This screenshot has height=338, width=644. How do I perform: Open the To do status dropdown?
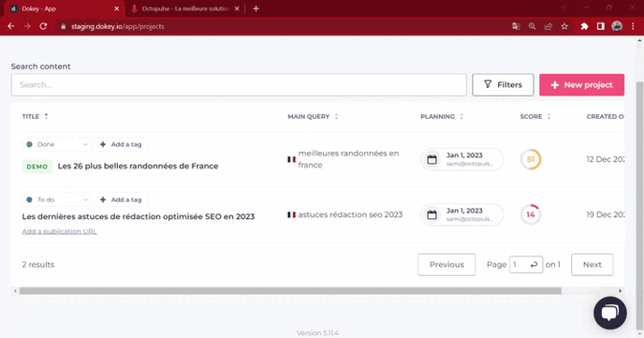click(x=57, y=199)
